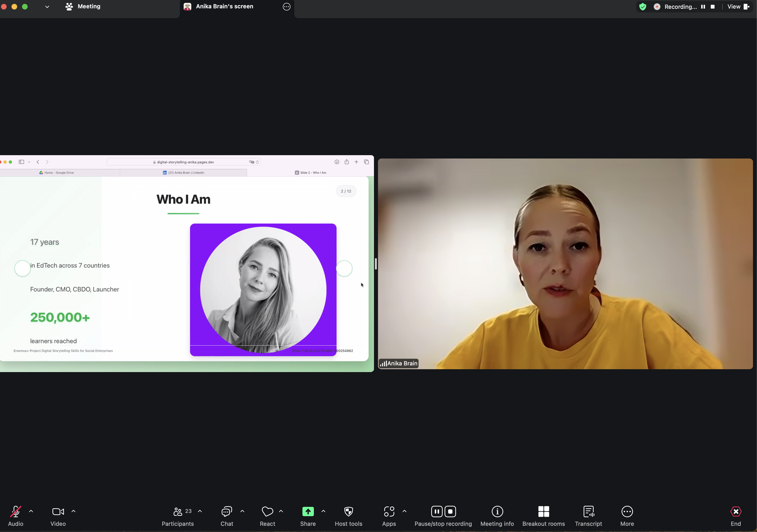Open Meeting info icon
Image resolution: width=757 pixels, height=532 pixels.
497,512
